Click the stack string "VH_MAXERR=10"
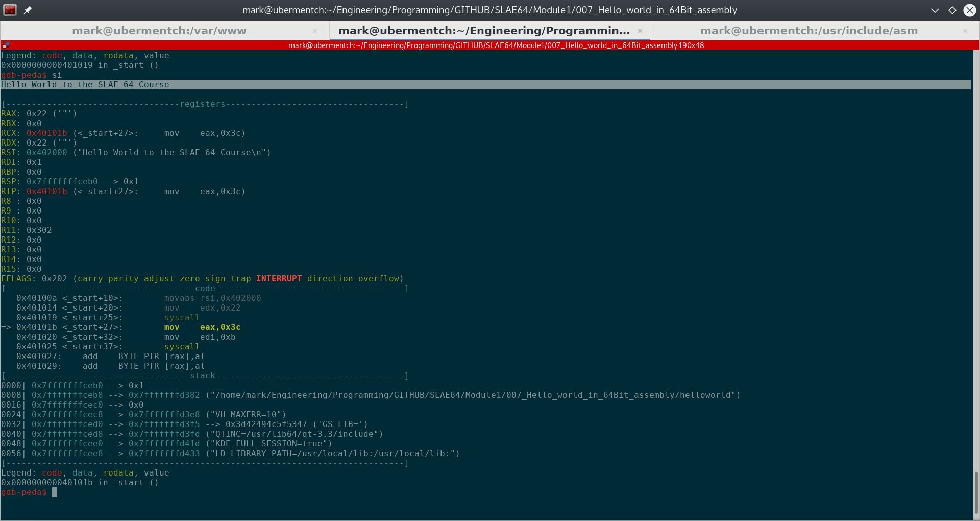Image resolution: width=980 pixels, height=521 pixels. 246,415
